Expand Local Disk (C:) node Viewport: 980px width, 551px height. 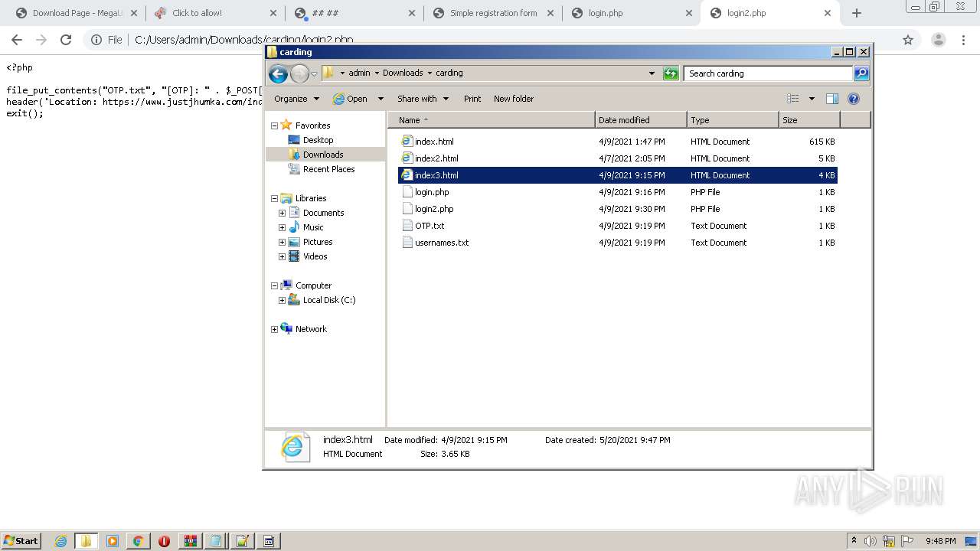(282, 300)
